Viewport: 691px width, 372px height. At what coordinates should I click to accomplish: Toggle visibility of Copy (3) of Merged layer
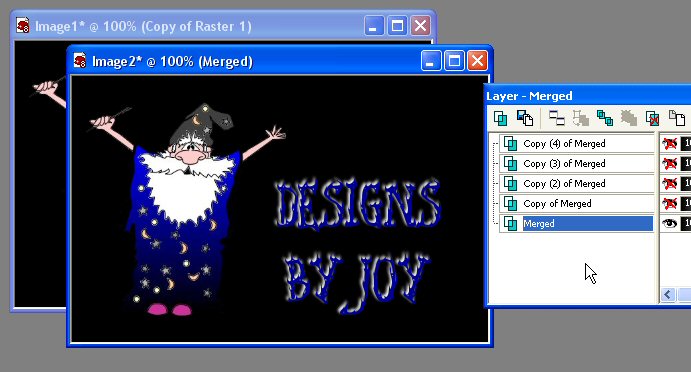click(x=669, y=164)
